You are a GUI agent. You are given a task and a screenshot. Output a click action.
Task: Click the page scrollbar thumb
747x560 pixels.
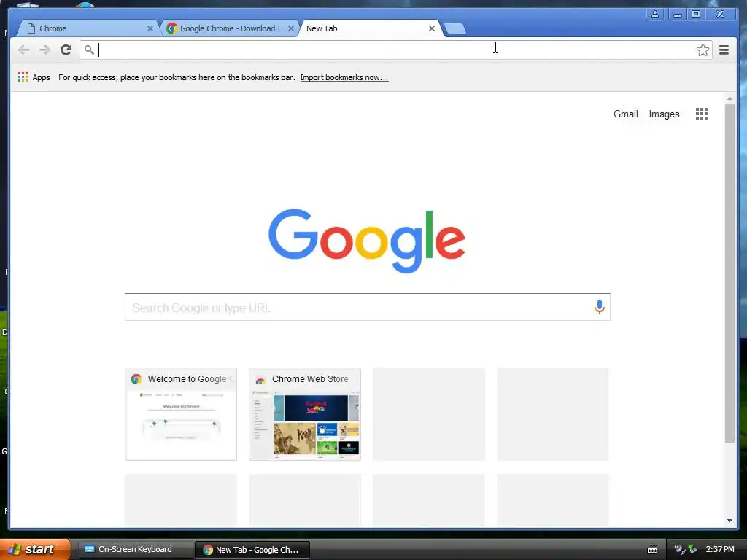(x=729, y=273)
